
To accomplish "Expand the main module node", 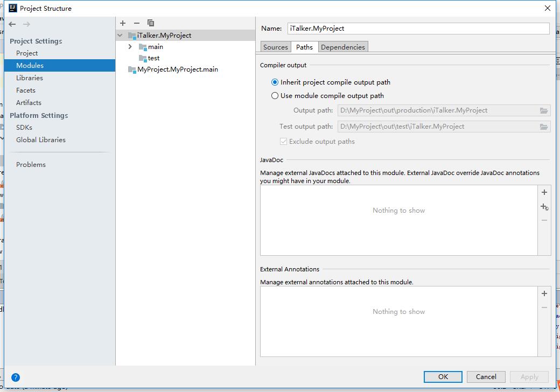I will pos(130,47).
